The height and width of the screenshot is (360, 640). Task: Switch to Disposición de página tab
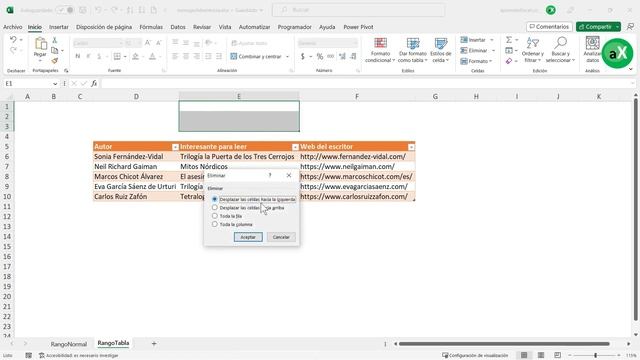104,27
